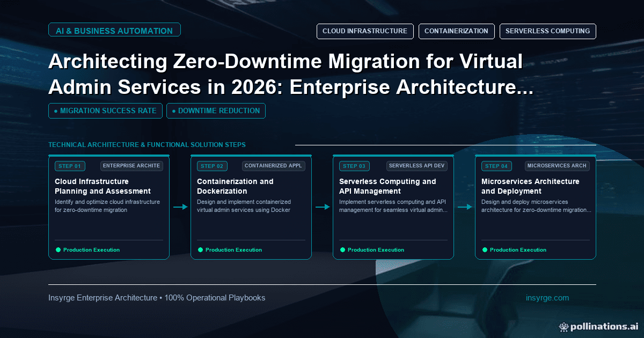Open Cloud Infrastructure Planning and Assessment title
Screen dimensions: 644x338
coord(103,186)
